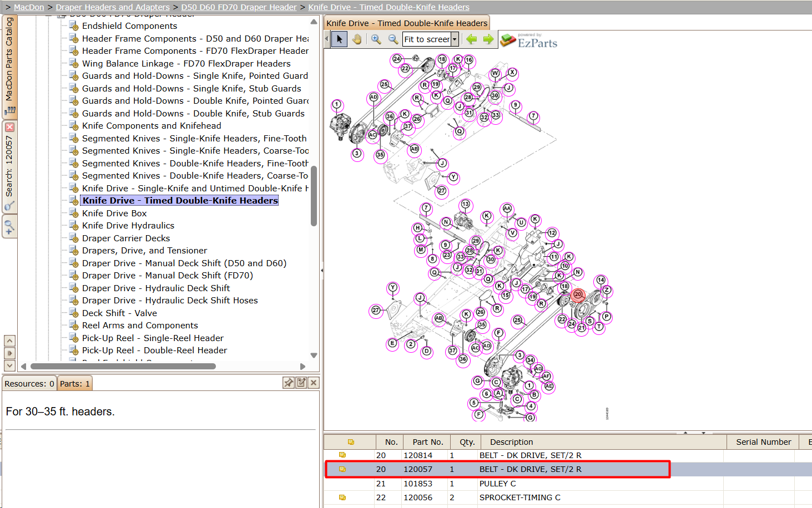Open Draper Headers and Adapters breadcrumb link
The width and height of the screenshot is (812, 508).
(x=113, y=7)
